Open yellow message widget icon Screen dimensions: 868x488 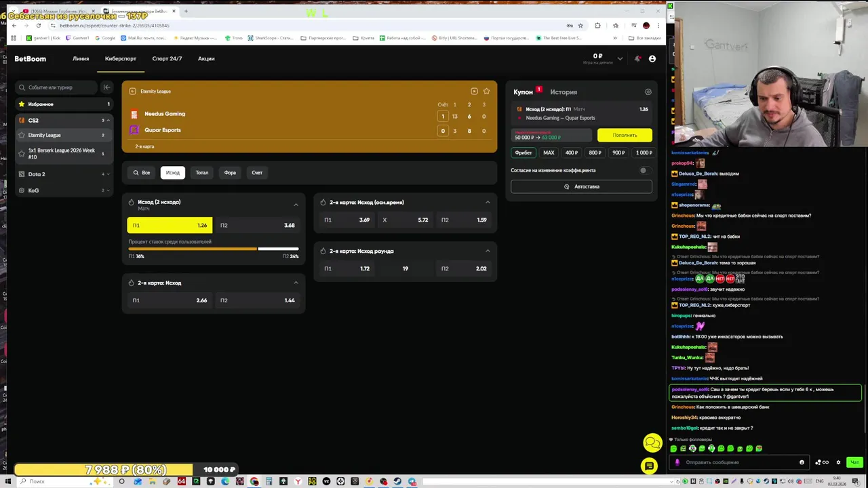coord(650,466)
